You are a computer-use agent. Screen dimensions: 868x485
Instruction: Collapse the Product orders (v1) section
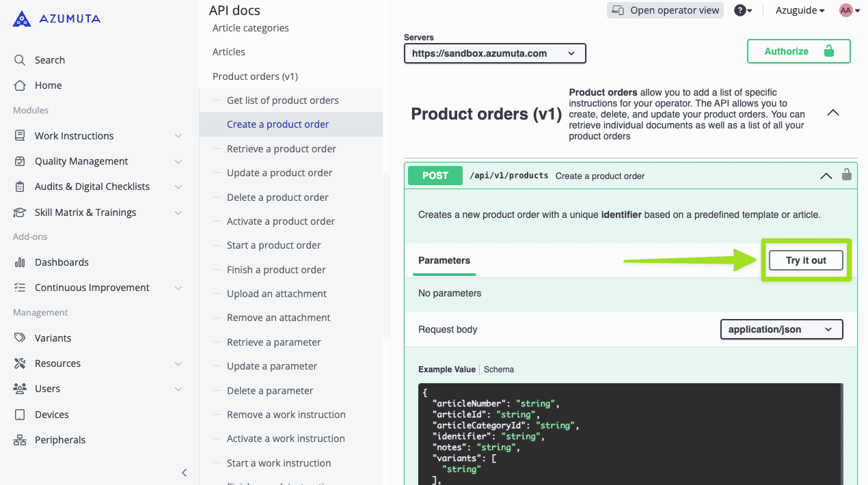[832, 113]
